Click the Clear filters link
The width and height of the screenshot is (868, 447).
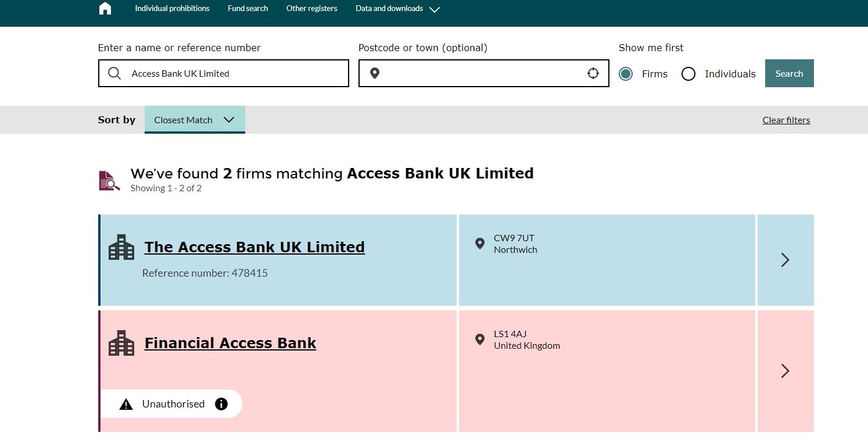[786, 120]
